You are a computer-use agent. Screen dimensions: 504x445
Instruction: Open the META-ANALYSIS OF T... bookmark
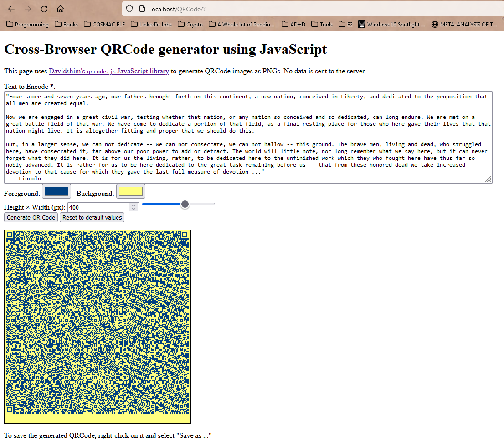[x=464, y=25]
